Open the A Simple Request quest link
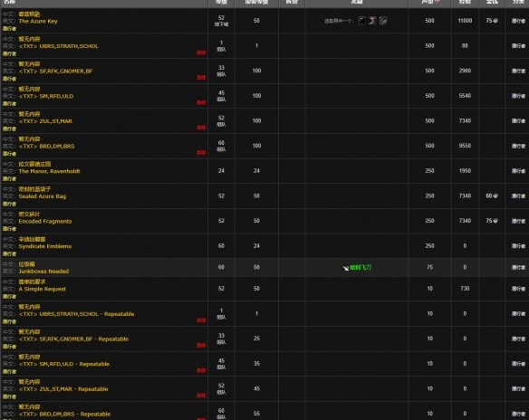Screen dimensions: 529x420 click(43, 289)
